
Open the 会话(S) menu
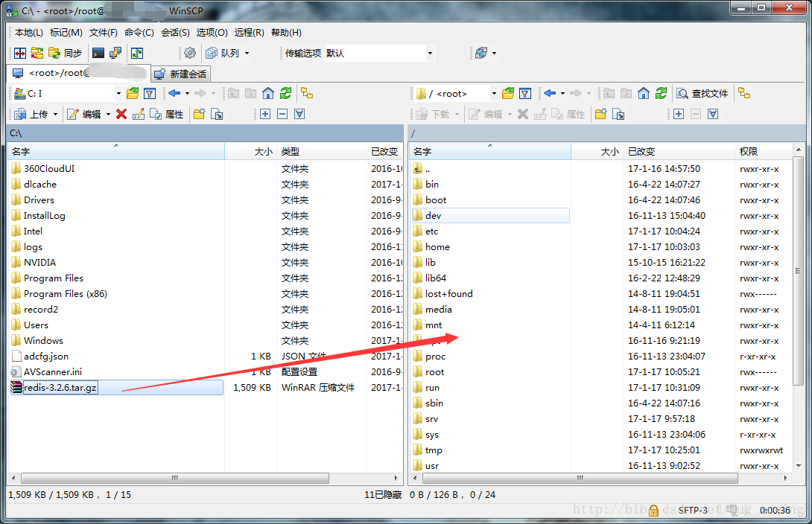175,33
